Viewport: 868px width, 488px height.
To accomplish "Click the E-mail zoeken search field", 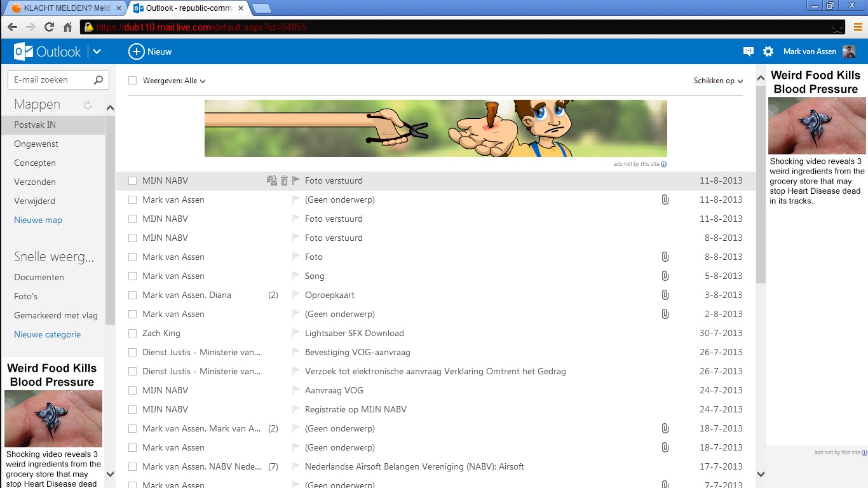I will (x=51, y=80).
